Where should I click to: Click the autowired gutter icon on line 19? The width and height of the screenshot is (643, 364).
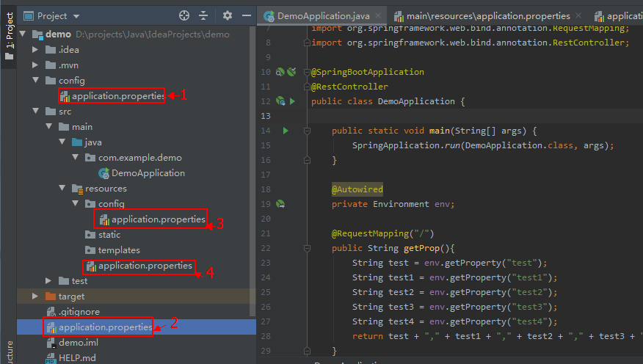tap(280, 204)
